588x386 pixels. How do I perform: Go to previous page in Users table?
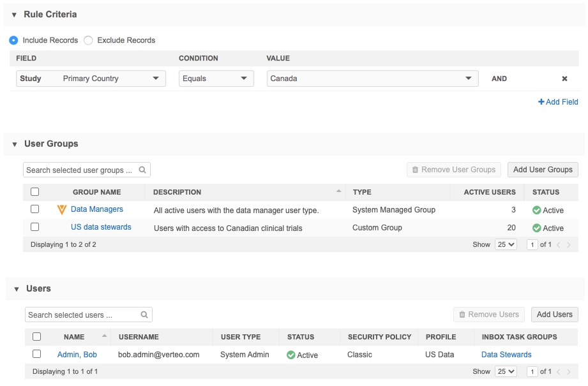pyautogui.click(x=559, y=371)
